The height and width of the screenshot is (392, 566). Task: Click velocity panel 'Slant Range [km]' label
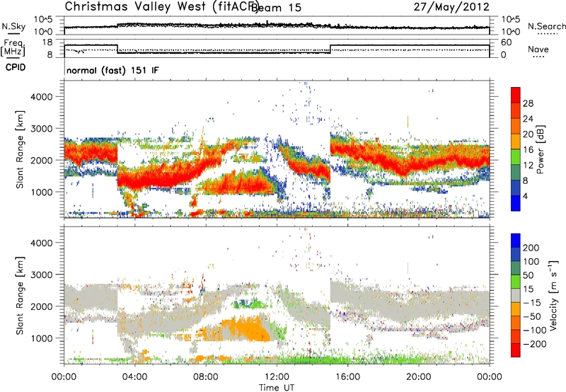coord(20,295)
